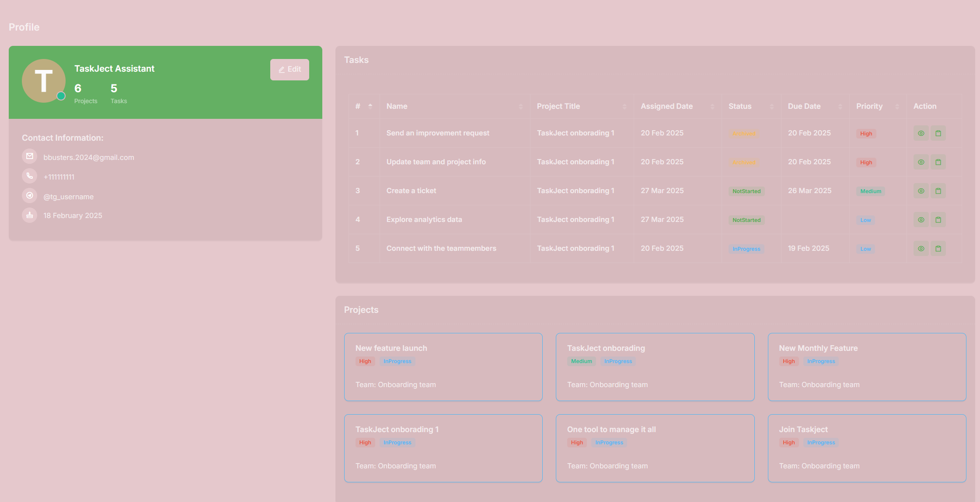Screen dimensions: 980x502
Task: Click the birthday cake icon
Action: (x=29, y=215)
